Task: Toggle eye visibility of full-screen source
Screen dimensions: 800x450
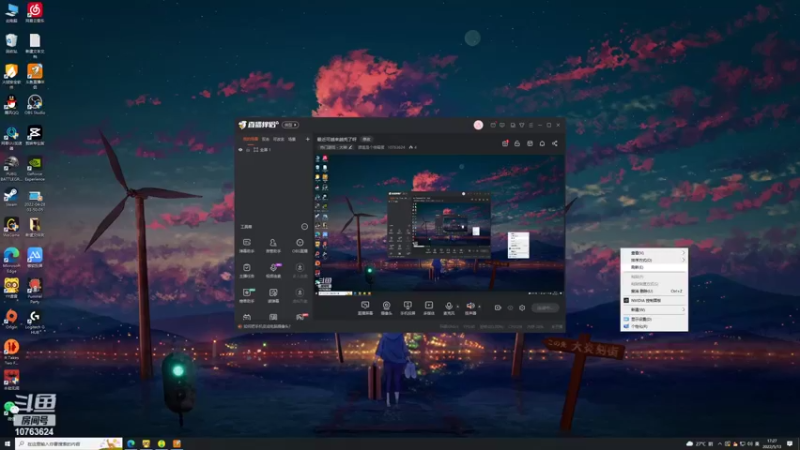Action: pyautogui.click(x=241, y=150)
